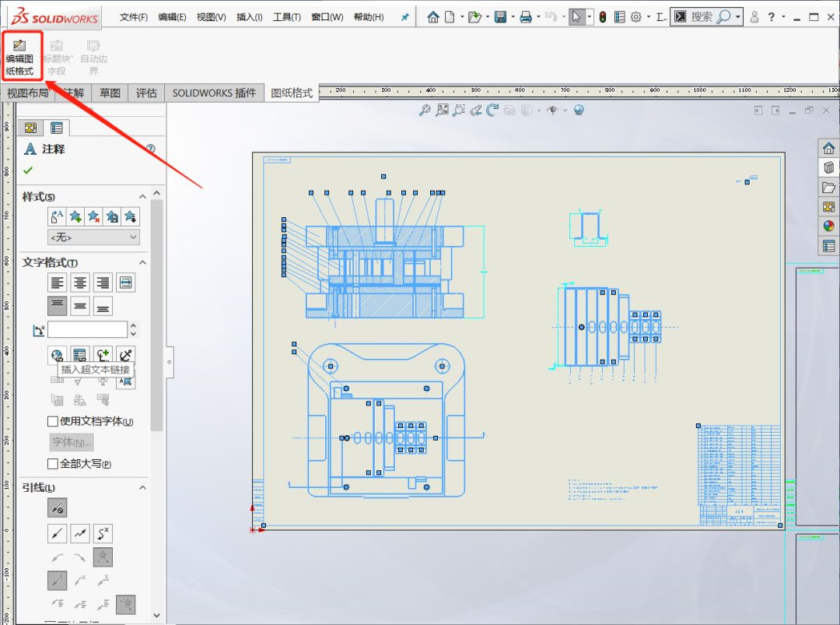The image size is (840, 625).
Task: Open the appearances color ball in task pane
Action: (x=828, y=226)
